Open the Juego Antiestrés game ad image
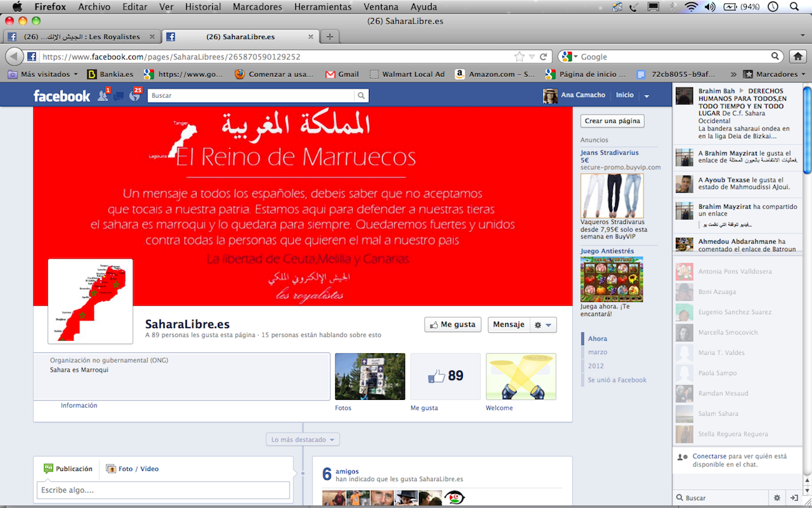 612,280
